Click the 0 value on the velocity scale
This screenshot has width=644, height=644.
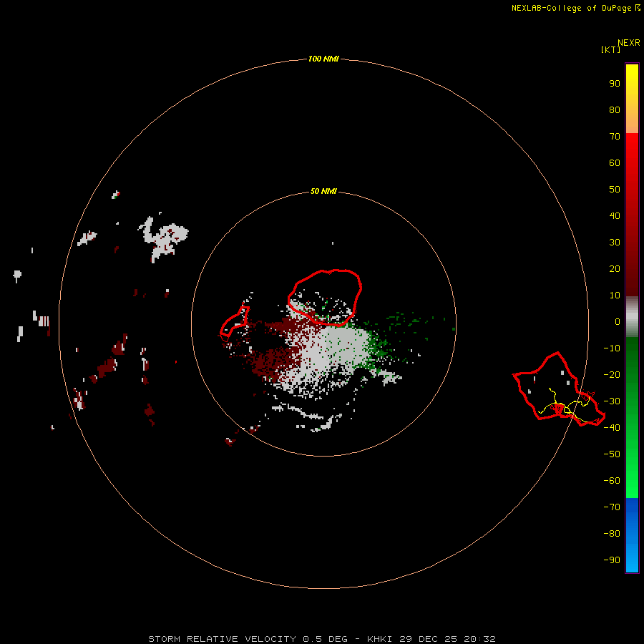click(618, 321)
